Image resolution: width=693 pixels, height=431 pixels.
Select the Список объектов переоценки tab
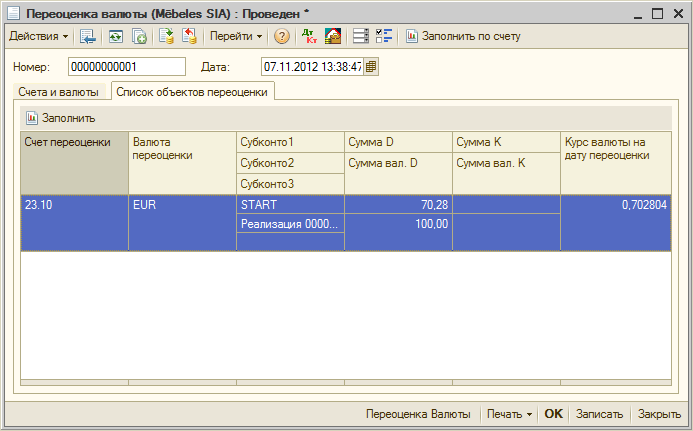194,92
